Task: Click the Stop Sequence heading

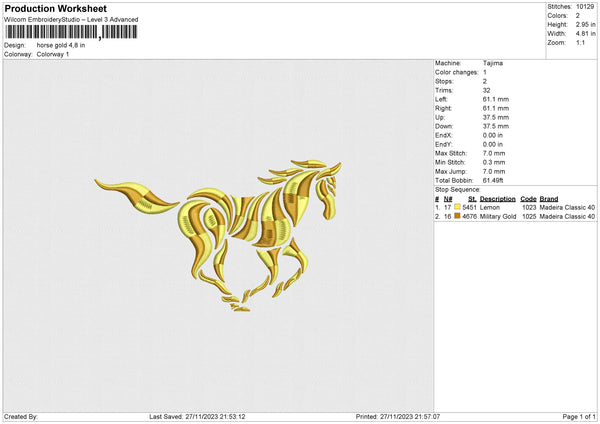Action: [x=458, y=190]
